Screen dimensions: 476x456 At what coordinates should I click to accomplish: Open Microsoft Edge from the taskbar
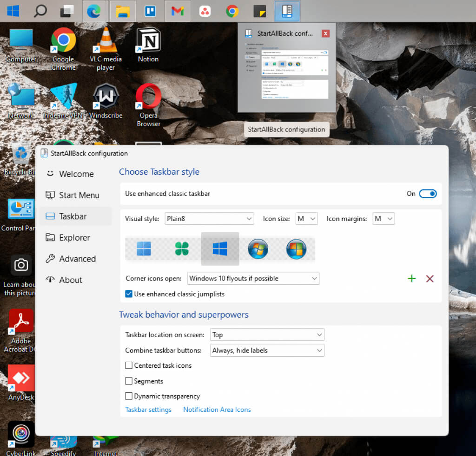(x=94, y=11)
